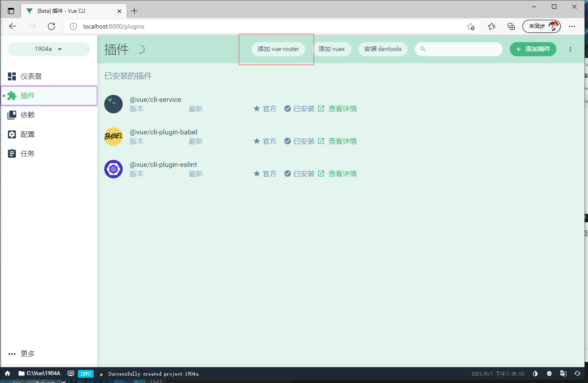Click the @vue/cli-plugin-babel plugin name
The height and width of the screenshot is (383, 588).
(163, 132)
